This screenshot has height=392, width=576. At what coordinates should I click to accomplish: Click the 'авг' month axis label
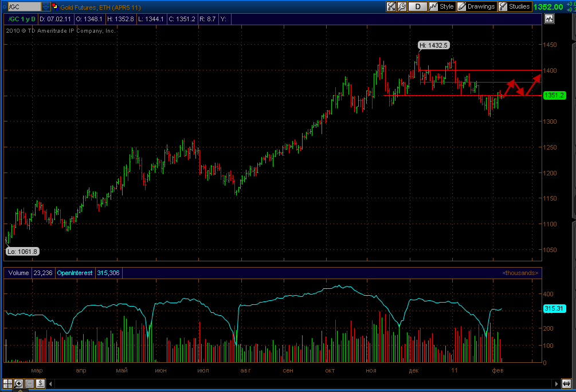click(x=245, y=370)
